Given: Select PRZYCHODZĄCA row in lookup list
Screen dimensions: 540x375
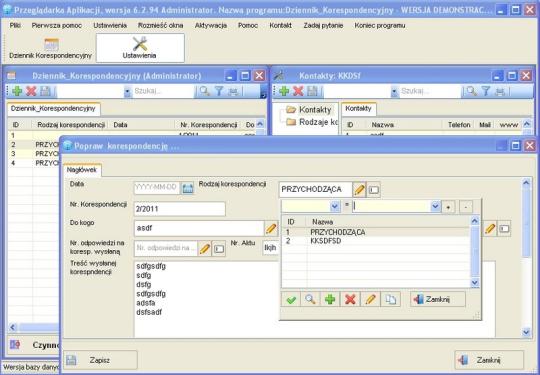Looking at the screenshot, I should click(x=376, y=232).
